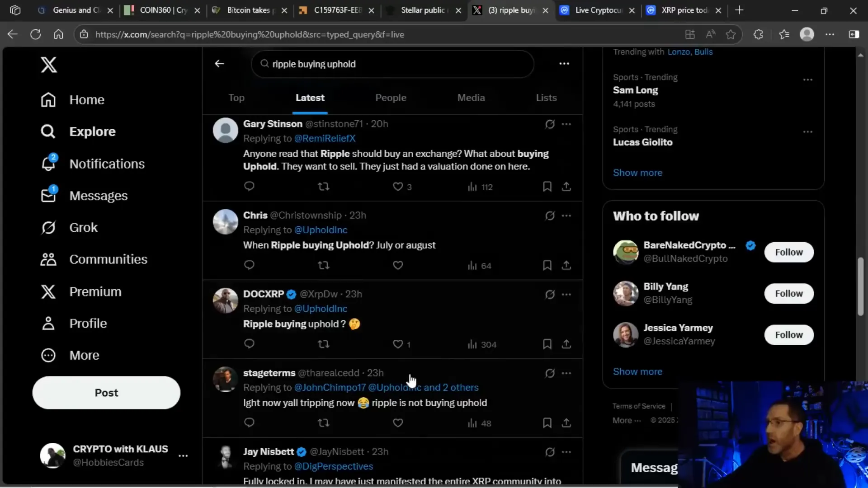Bookmark DOCXRP's post

(x=547, y=344)
